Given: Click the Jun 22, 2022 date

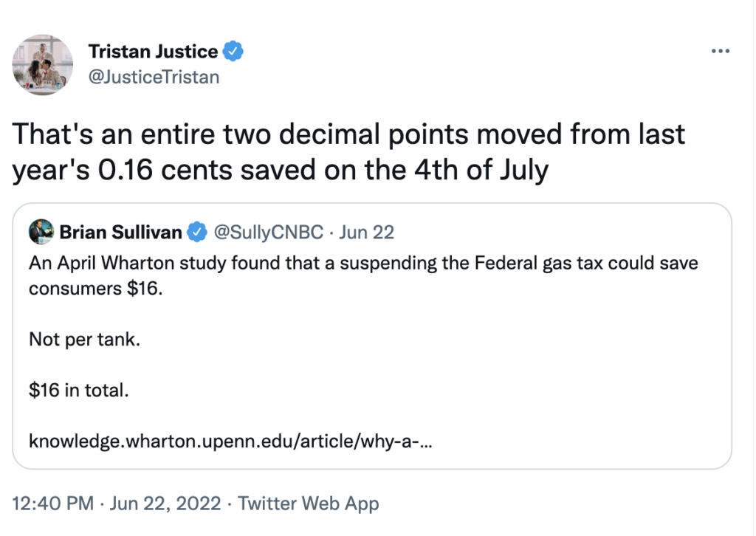Looking at the screenshot, I should [x=165, y=504].
